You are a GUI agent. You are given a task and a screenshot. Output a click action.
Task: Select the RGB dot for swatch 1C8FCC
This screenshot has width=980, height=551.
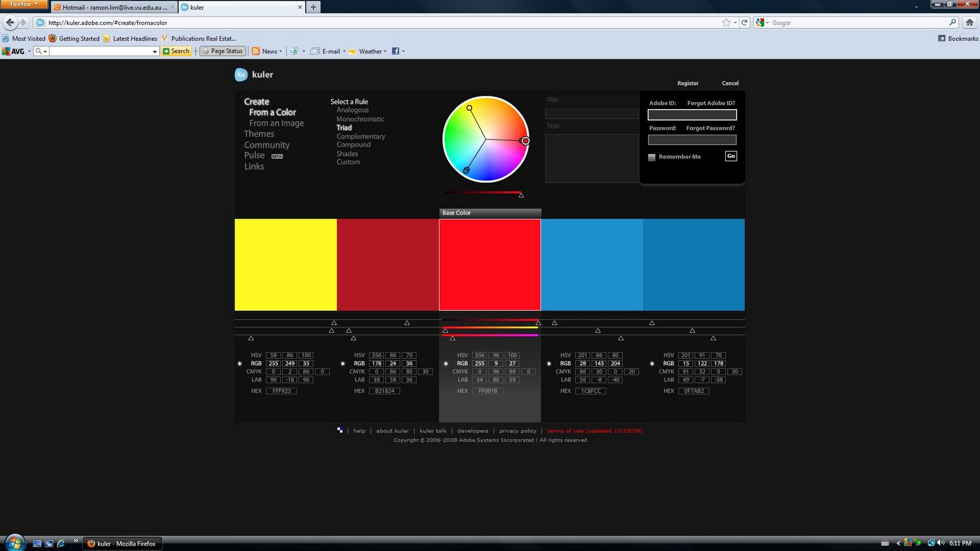click(x=549, y=364)
